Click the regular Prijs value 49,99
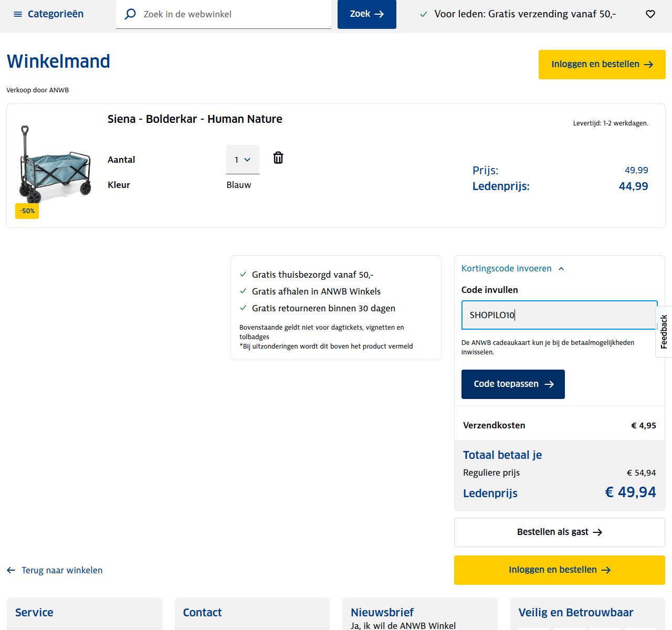Viewport: 672px width, 630px height. click(636, 170)
